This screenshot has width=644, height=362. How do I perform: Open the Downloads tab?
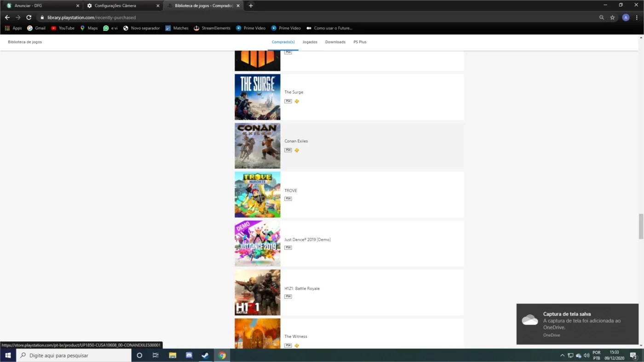click(x=335, y=42)
